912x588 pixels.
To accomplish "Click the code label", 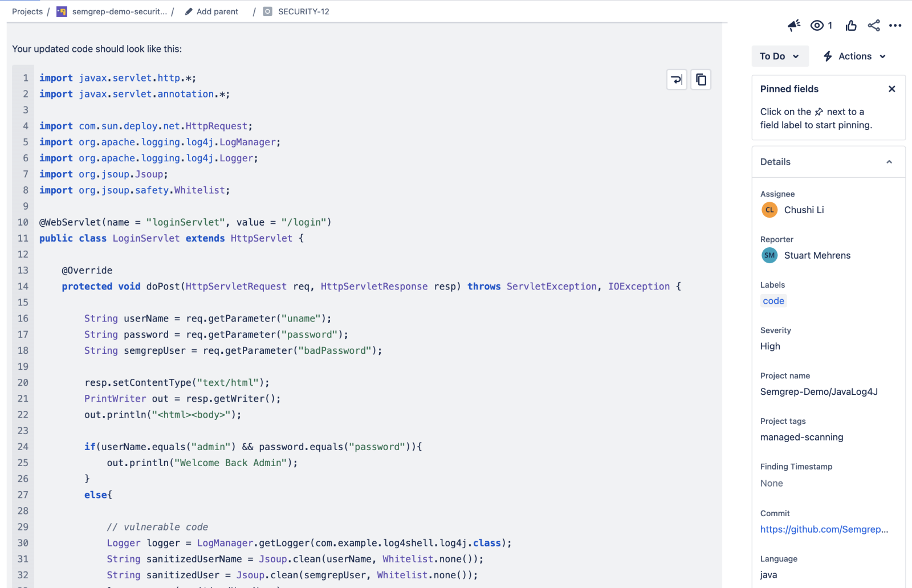I will tap(773, 300).
